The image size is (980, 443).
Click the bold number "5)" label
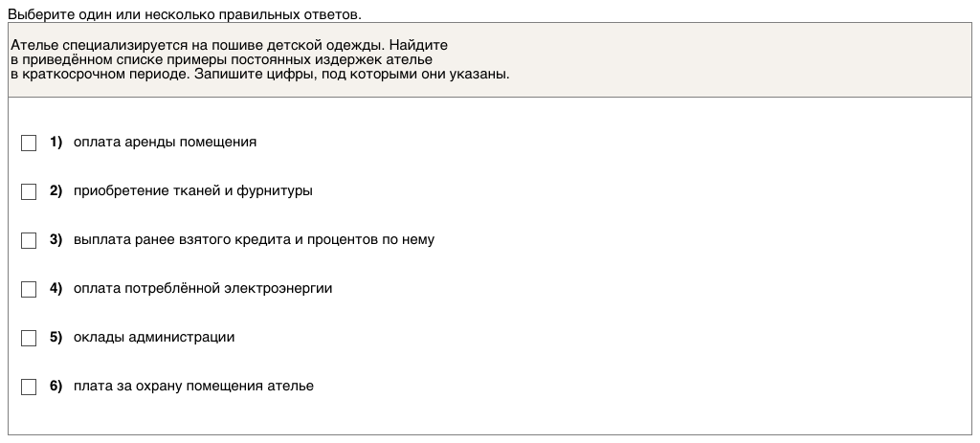click(x=56, y=338)
